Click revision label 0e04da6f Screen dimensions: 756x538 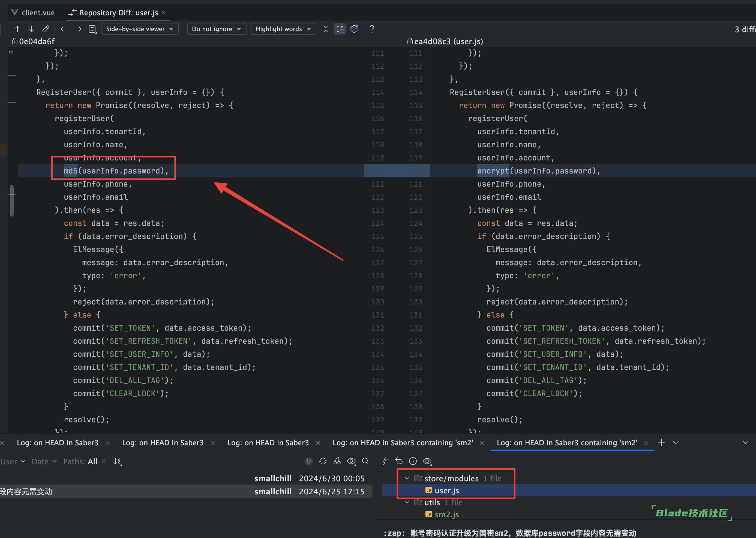(37, 41)
